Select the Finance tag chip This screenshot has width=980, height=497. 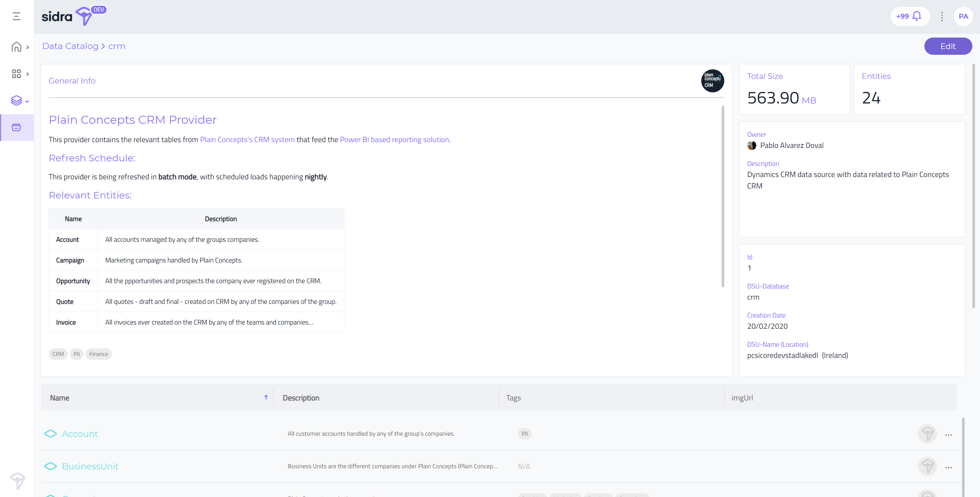click(99, 354)
